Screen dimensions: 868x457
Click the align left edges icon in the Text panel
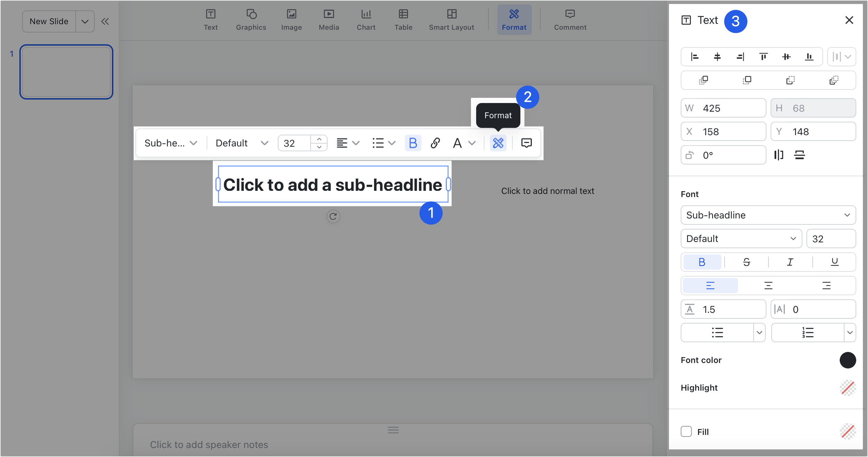[695, 57]
